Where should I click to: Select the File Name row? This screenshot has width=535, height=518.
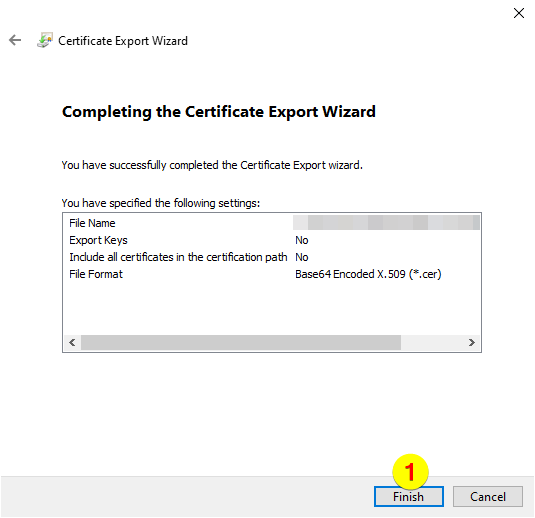click(x=272, y=223)
